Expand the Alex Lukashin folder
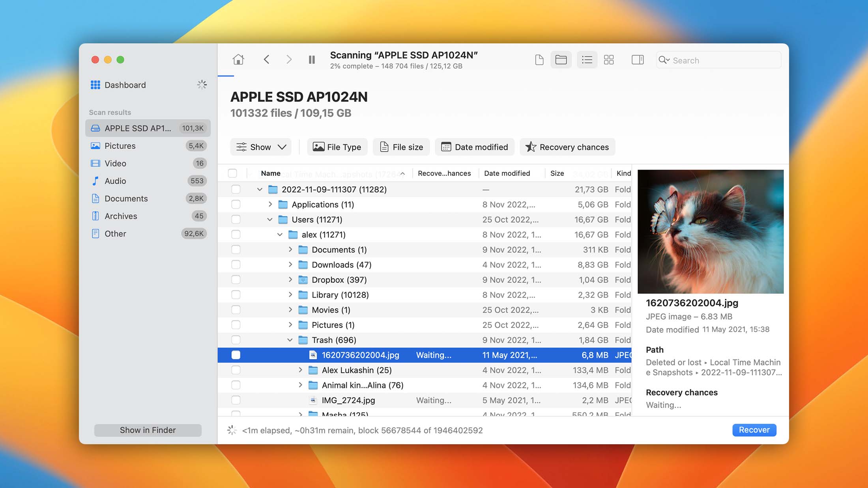 pyautogui.click(x=301, y=370)
